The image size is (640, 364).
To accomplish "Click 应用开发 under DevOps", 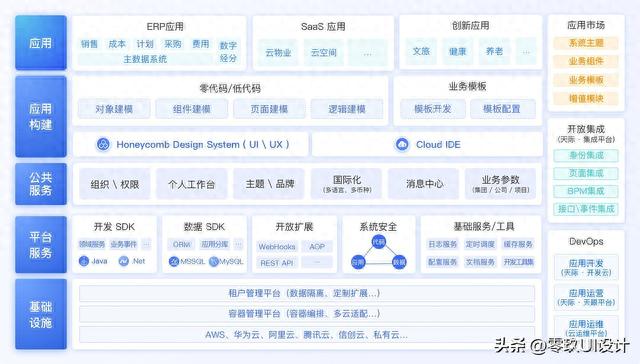I will click(x=586, y=267).
